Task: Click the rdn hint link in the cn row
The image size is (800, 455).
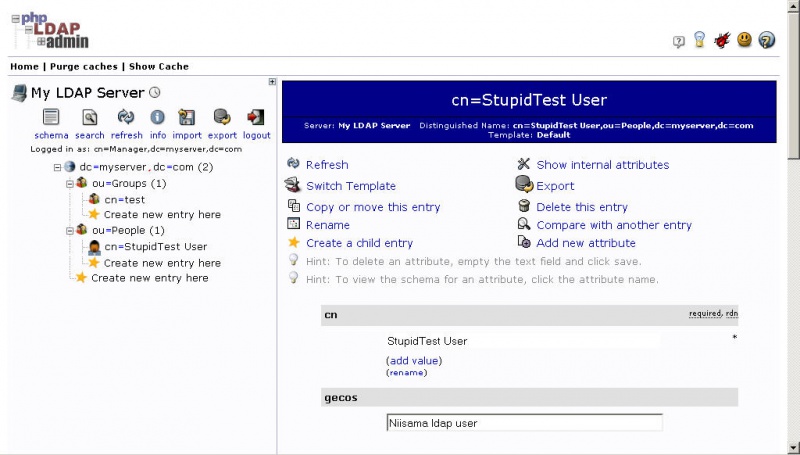Action: click(732, 313)
